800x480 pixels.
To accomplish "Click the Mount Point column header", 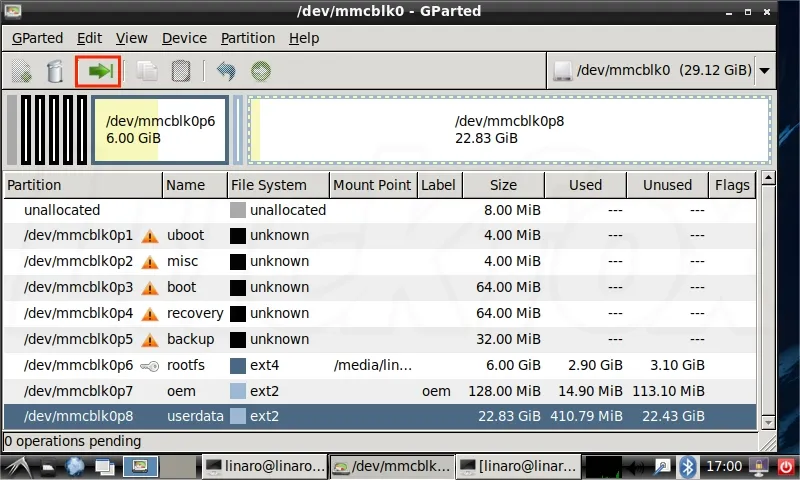I will tap(373, 185).
